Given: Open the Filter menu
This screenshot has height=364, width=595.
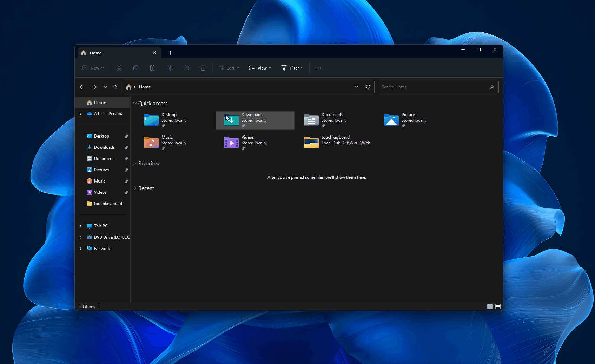Looking at the screenshot, I should [292, 68].
